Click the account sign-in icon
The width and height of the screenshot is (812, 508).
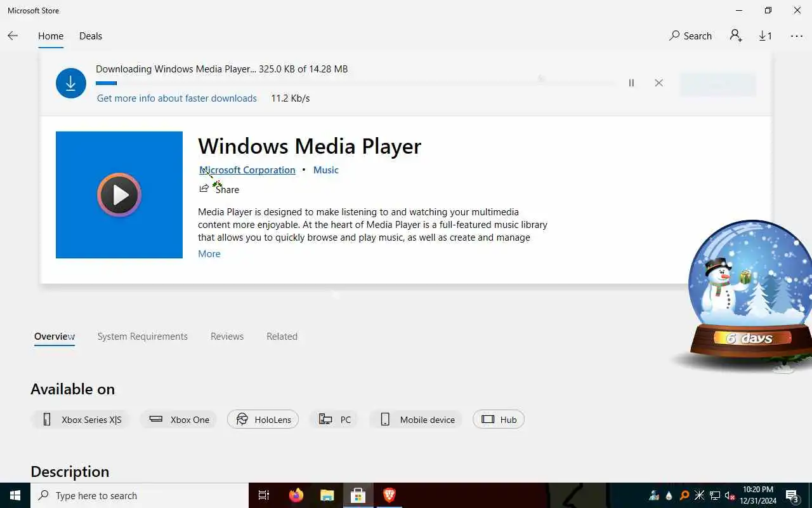point(736,36)
